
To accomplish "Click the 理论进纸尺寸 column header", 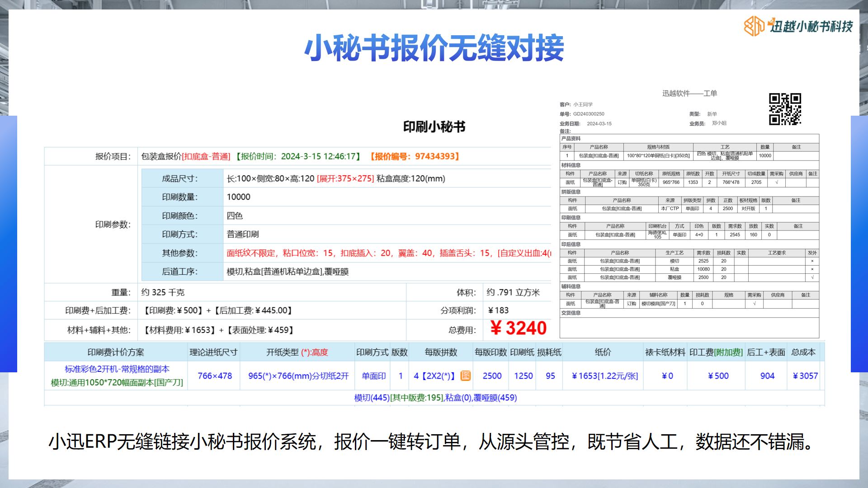I will coord(213,352).
